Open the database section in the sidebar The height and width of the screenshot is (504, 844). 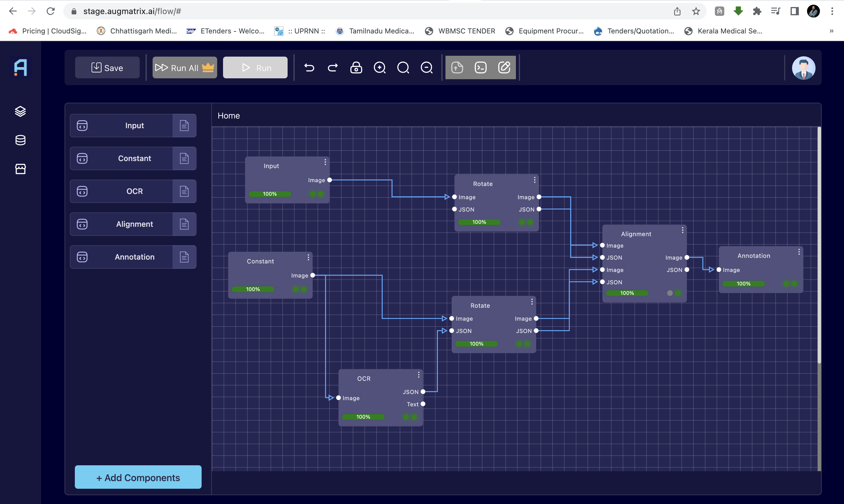pos(20,140)
